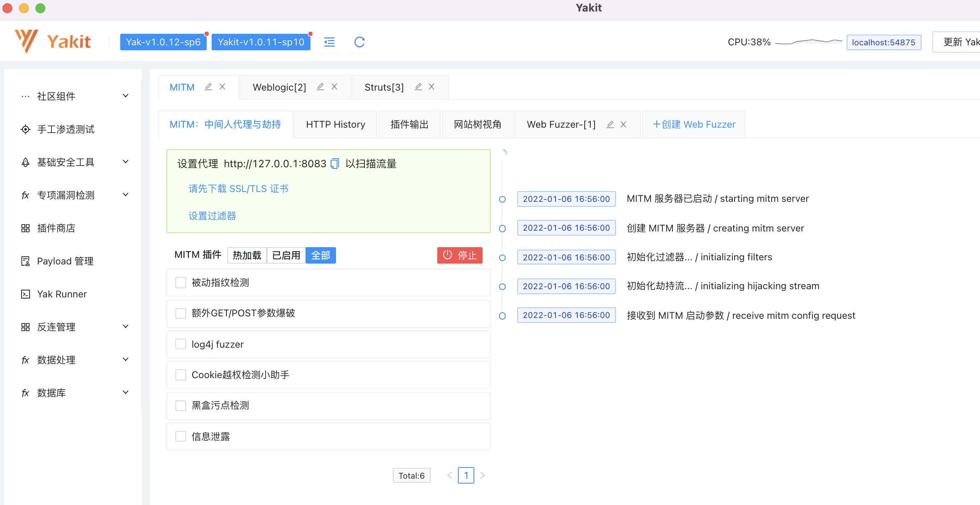Check the log4j fuzzer plugin

(181, 344)
